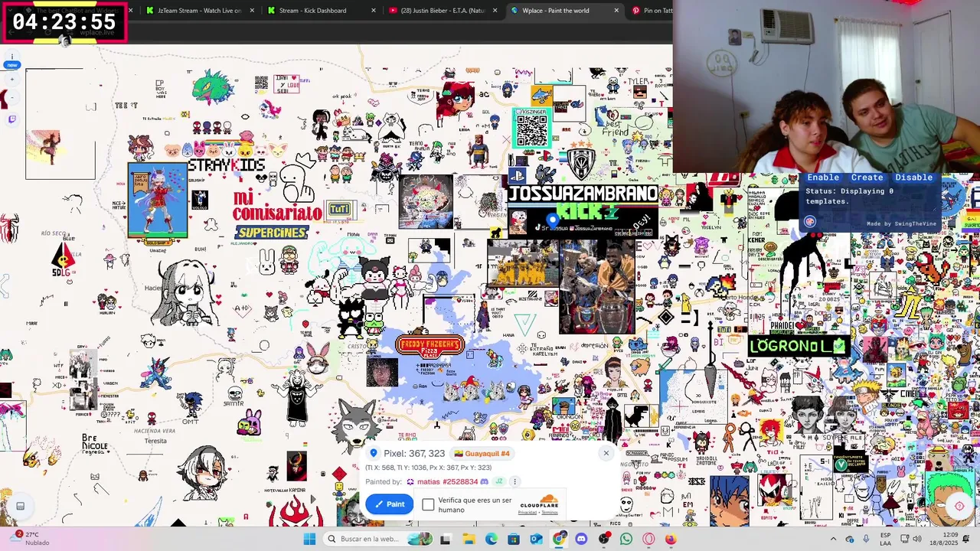Check the Cloudflare human verification checkbox
The image size is (980, 551).
click(428, 504)
